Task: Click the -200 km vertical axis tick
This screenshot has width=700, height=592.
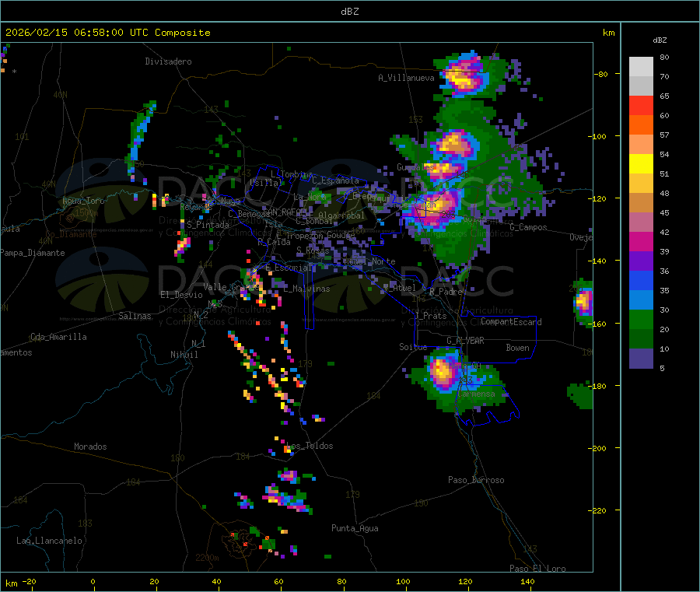Action: tap(598, 448)
